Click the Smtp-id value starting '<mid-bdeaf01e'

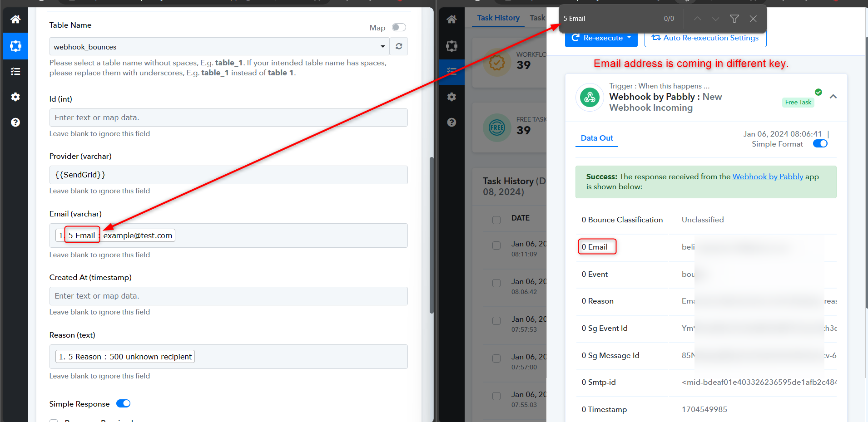(759, 382)
